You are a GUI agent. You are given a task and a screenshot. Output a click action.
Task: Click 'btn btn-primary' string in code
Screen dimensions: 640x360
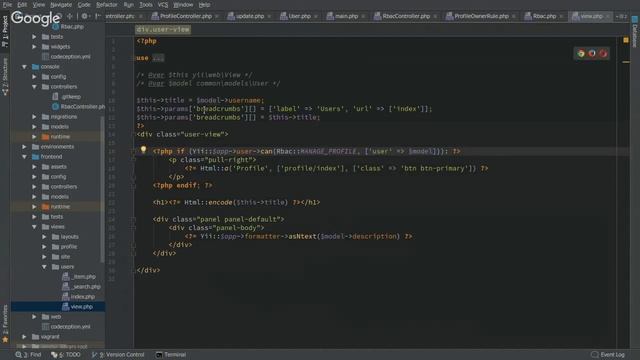pyautogui.click(x=433, y=169)
